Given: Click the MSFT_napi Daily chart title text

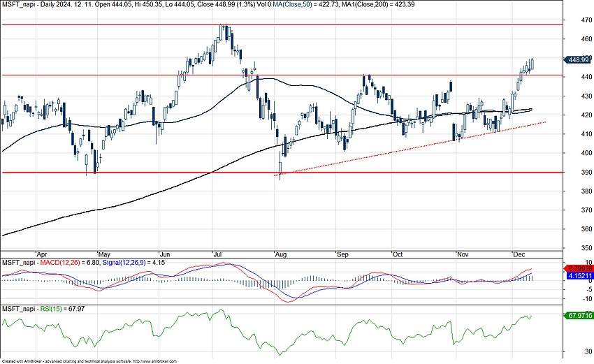Looking at the screenshot, I should point(136,4).
